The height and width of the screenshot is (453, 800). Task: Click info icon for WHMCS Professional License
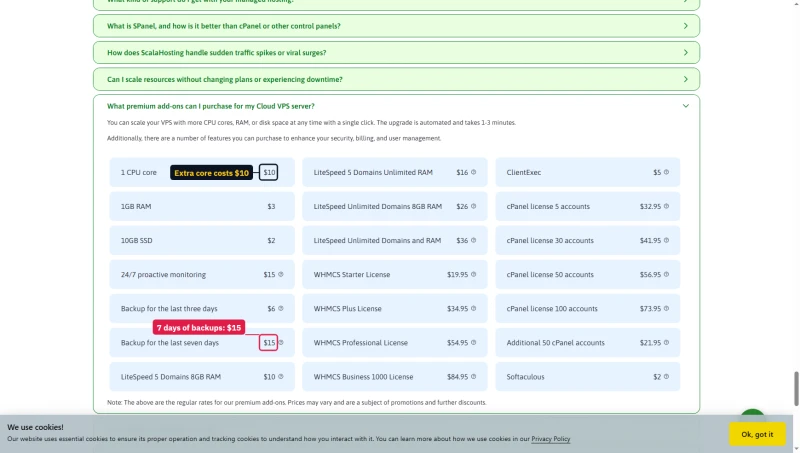(473, 342)
